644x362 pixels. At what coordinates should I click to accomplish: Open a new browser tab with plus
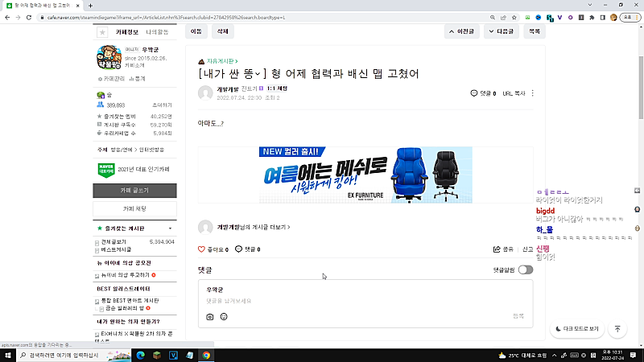tap(90, 6)
